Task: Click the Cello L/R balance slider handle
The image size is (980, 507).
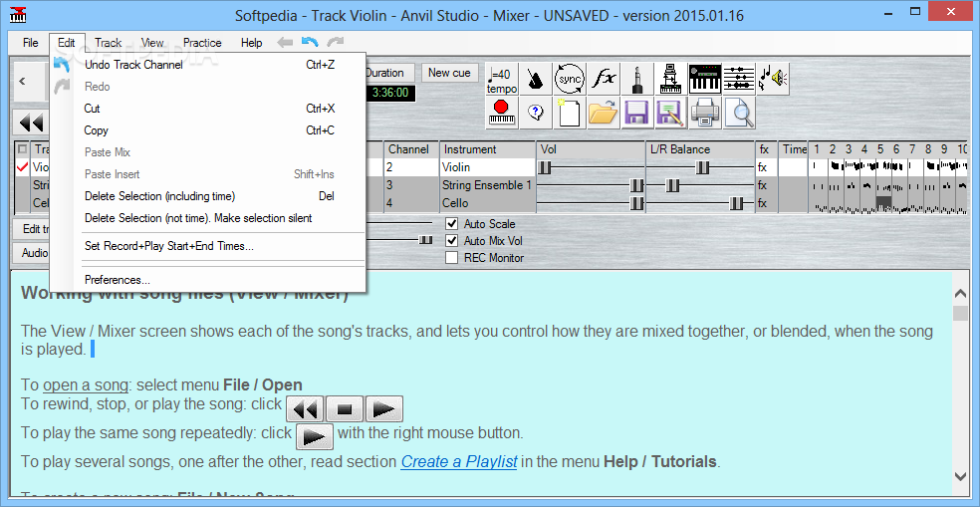Action: click(x=737, y=203)
